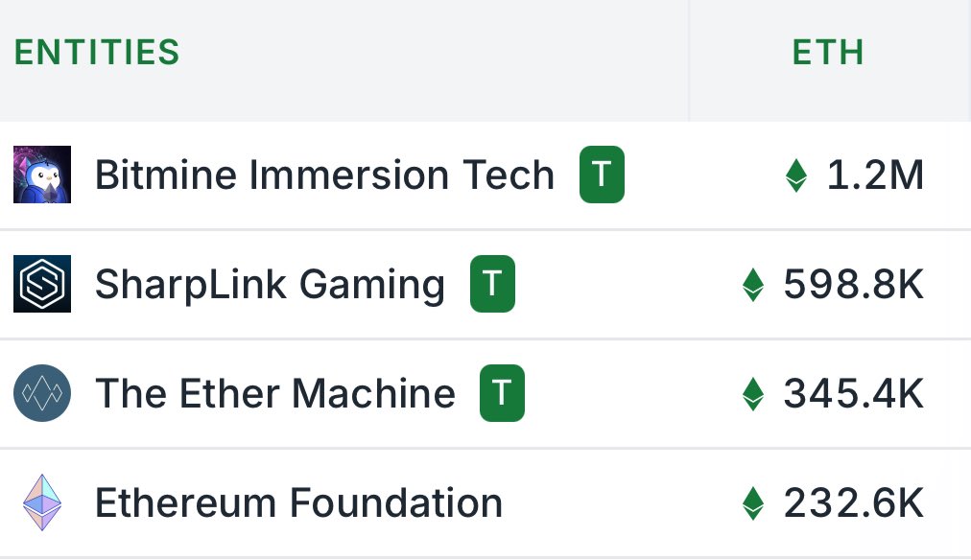
Task: Sort the table by ETH column
Action: click(x=826, y=53)
